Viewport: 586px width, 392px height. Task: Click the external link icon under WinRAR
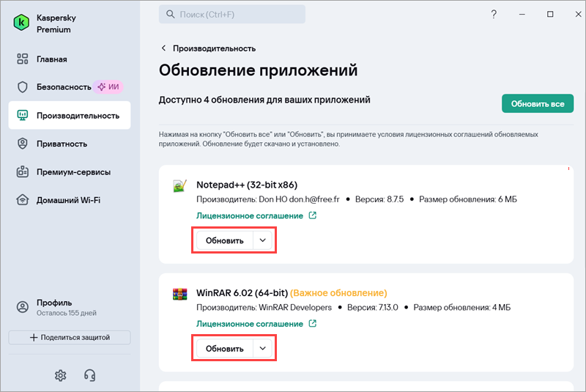[313, 323]
